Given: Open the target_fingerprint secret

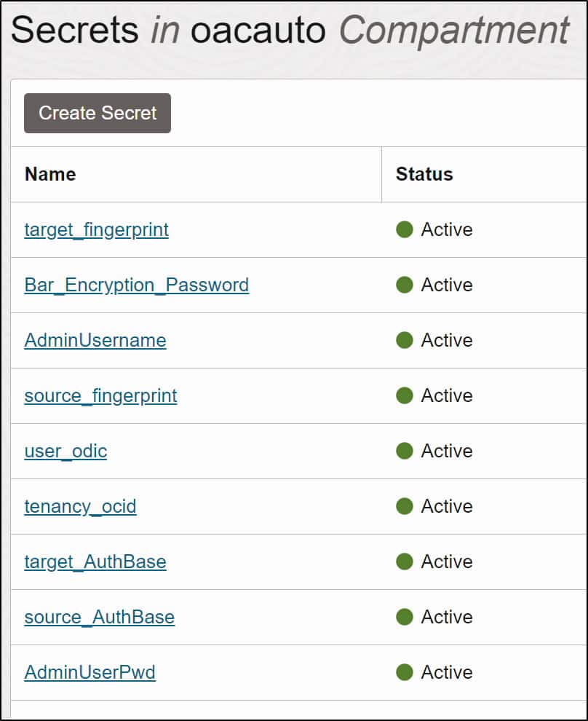Looking at the screenshot, I should (x=96, y=229).
